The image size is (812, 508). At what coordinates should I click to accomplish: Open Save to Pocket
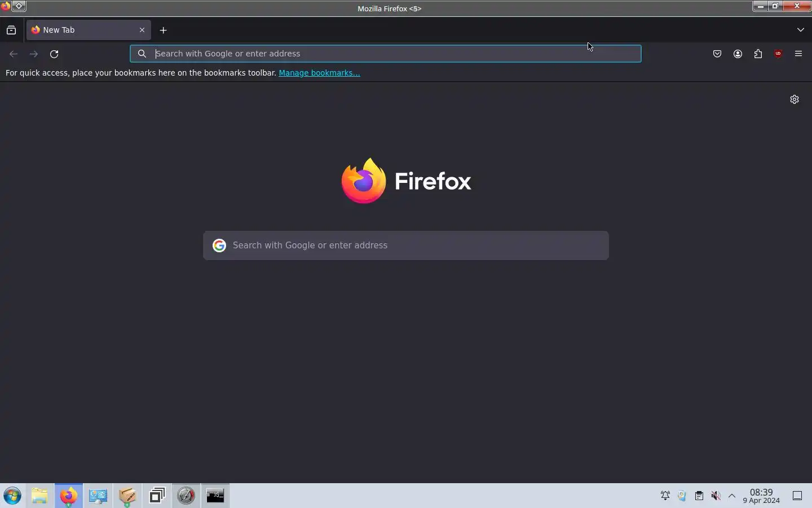[718, 54]
